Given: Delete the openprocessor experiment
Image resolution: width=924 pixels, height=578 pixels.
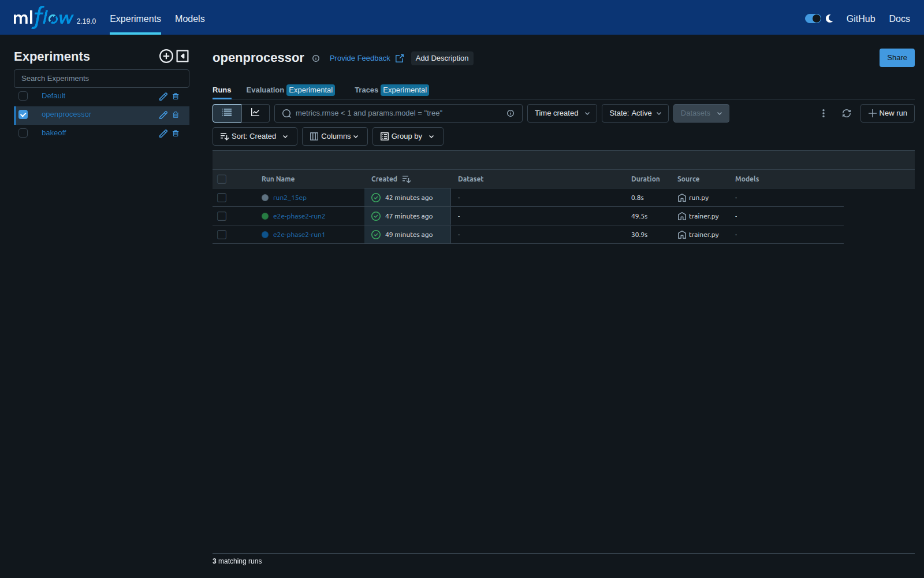Looking at the screenshot, I should click(176, 115).
